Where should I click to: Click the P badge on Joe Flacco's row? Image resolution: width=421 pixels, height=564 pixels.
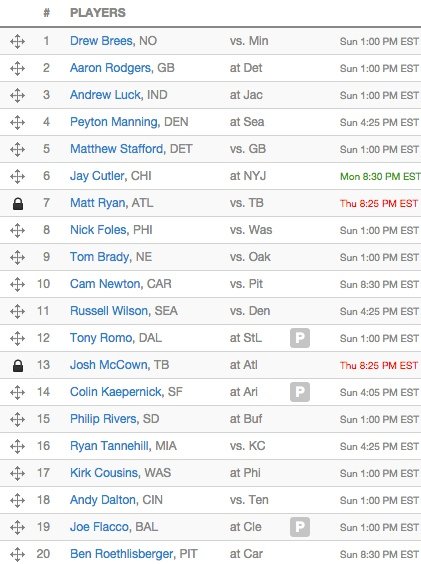[300, 527]
